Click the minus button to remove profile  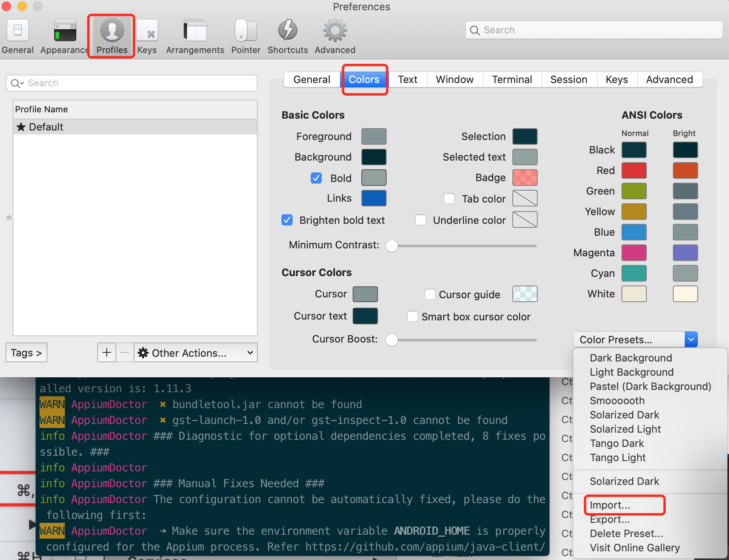coord(125,352)
